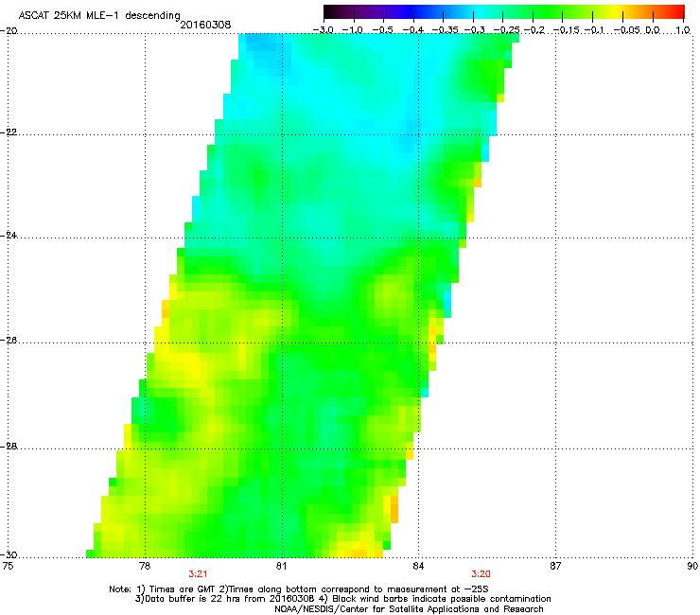Click the longitude axis label 81

point(281,566)
